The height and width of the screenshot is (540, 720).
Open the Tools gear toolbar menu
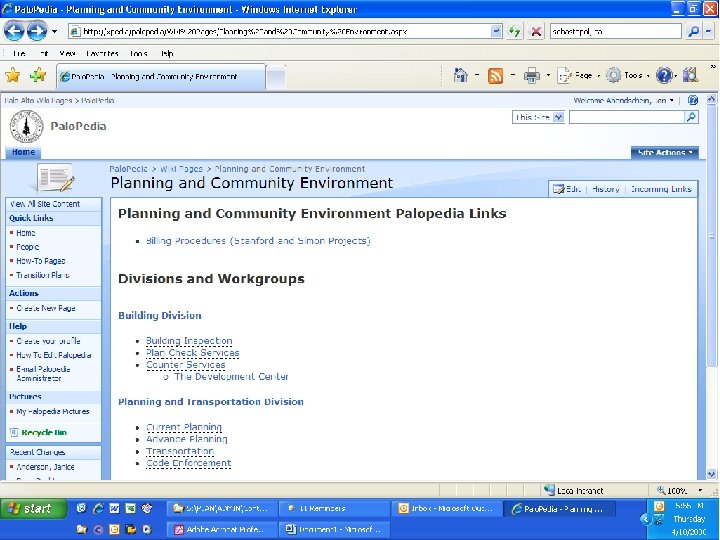(x=626, y=75)
